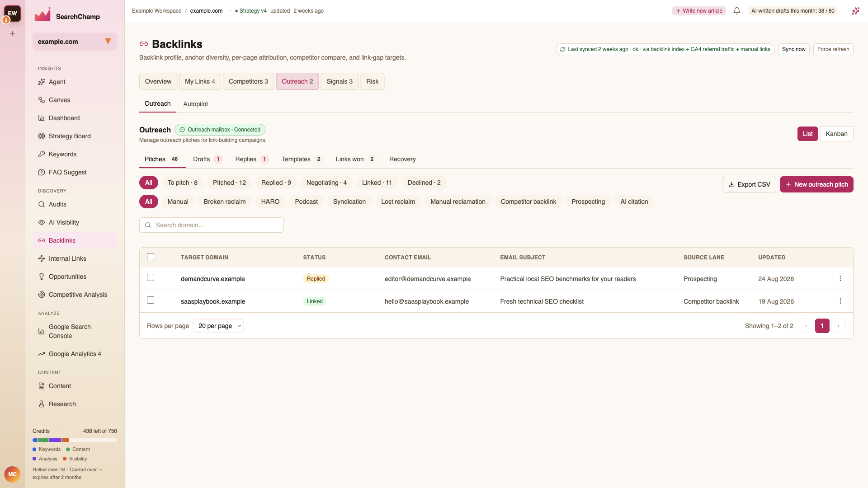Open the Agent sidebar item
Image resolution: width=868 pixels, height=488 pixels.
tap(75, 82)
